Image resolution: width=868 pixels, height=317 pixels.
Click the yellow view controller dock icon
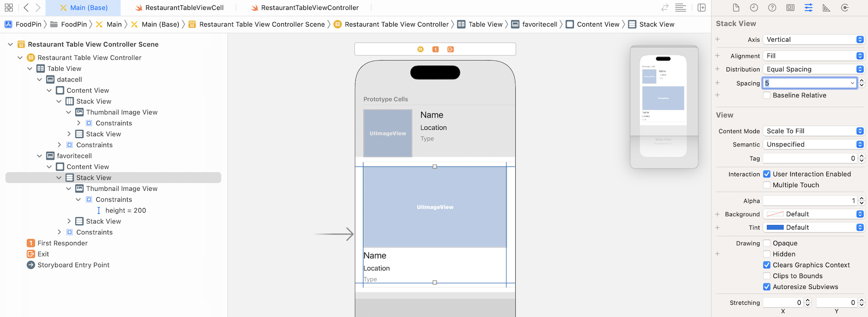pos(420,49)
